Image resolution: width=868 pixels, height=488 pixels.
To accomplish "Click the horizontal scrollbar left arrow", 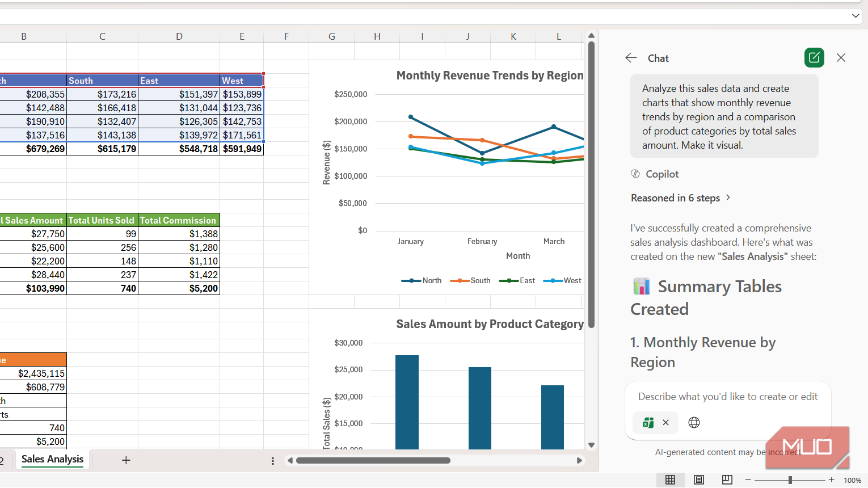I will click(290, 460).
